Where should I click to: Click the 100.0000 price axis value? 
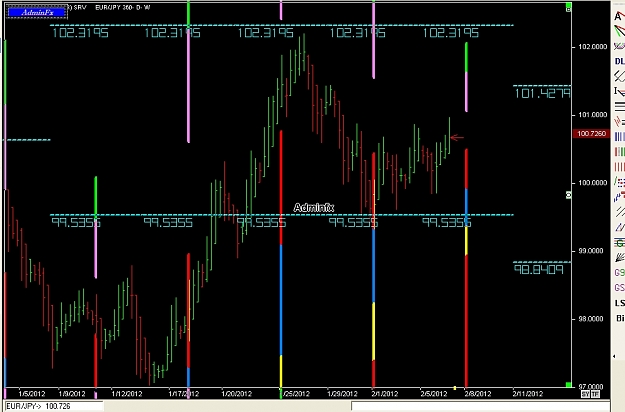pos(593,183)
